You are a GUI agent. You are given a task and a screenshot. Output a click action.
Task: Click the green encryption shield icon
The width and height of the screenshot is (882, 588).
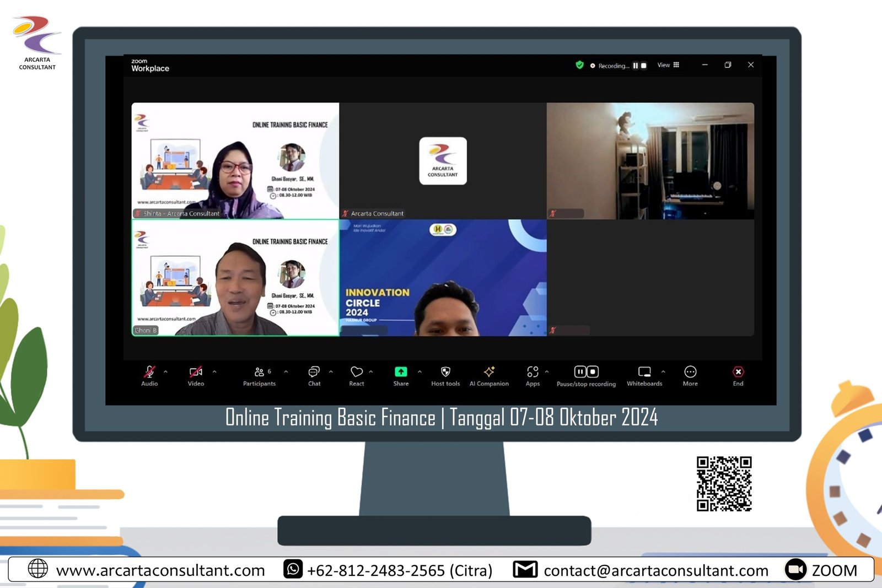pos(579,65)
